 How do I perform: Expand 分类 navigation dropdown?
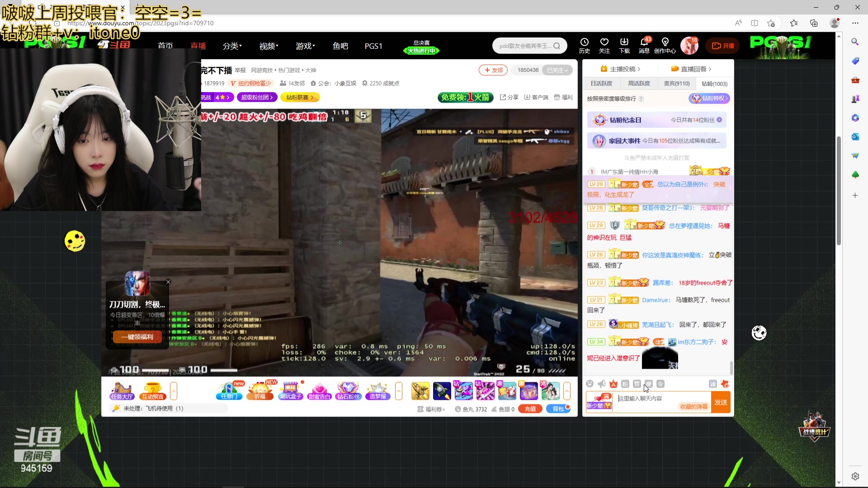232,46
